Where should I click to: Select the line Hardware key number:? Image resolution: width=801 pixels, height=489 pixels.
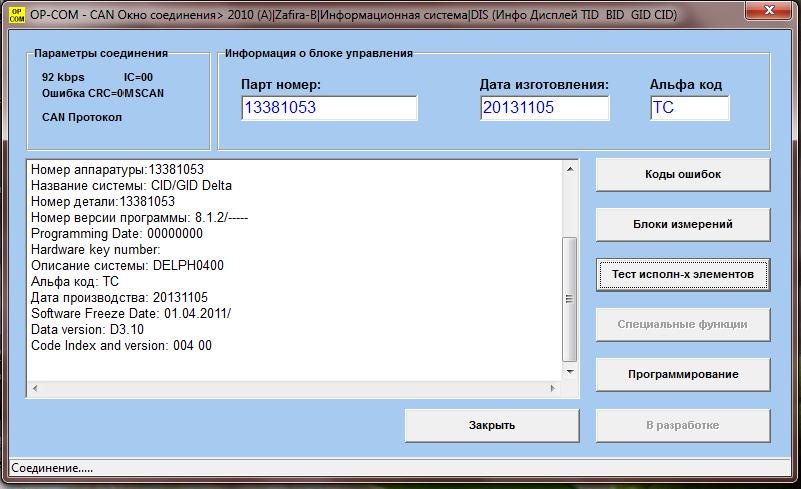tap(96, 249)
